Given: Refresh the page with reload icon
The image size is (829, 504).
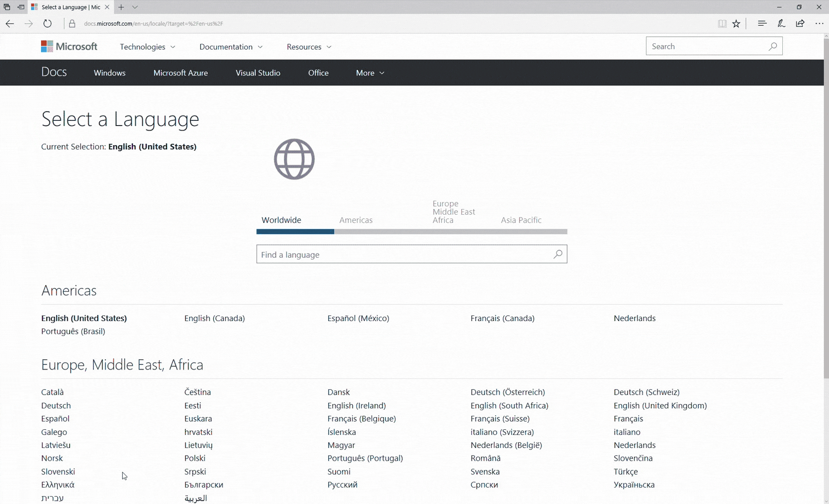Looking at the screenshot, I should coord(47,23).
